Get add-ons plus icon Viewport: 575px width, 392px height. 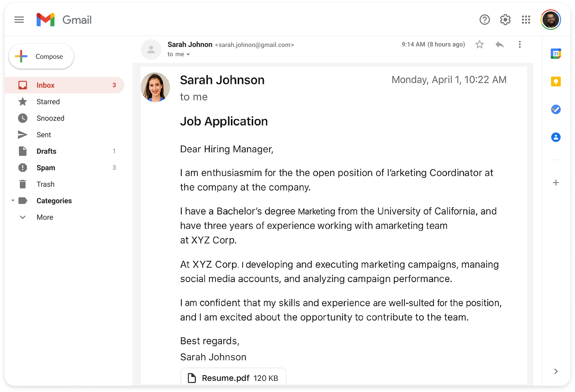coord(556,183)
